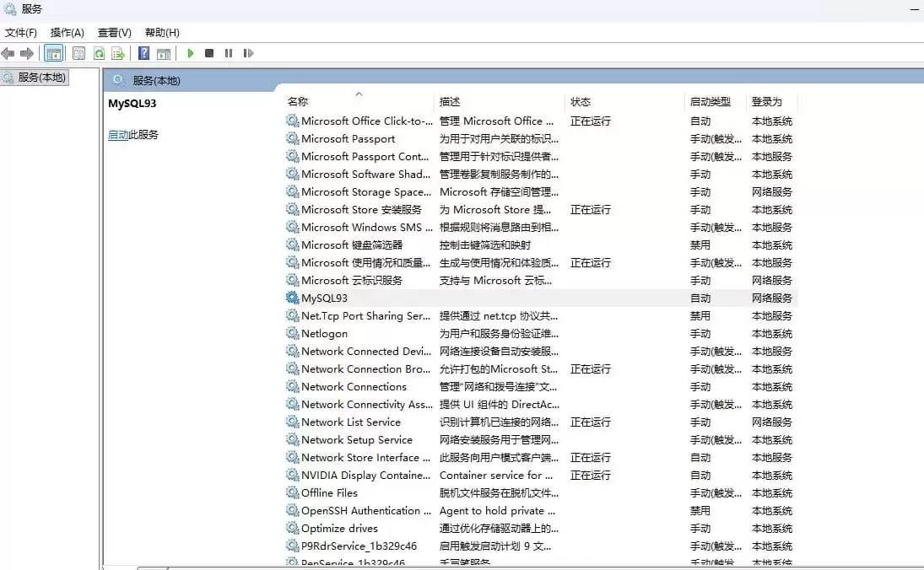Click 正在运行 status of Network List Service
Image resolution: width=924 pixels, height=570 pixels.
(x=590, y=422)
